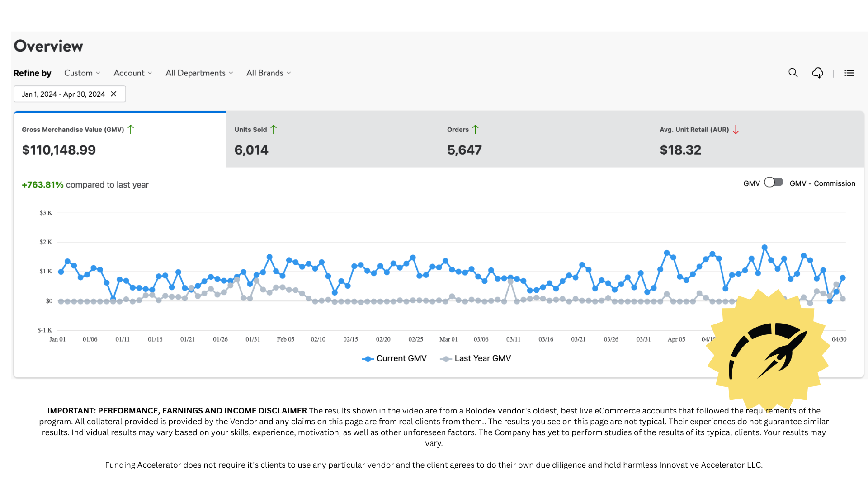Expand the Account dropdown

[132, 73]
